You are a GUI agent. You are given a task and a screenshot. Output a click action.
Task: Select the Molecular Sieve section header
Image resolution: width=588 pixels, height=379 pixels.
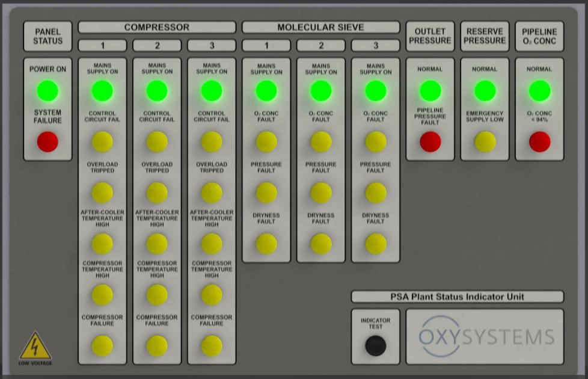[x=320, y=28]
